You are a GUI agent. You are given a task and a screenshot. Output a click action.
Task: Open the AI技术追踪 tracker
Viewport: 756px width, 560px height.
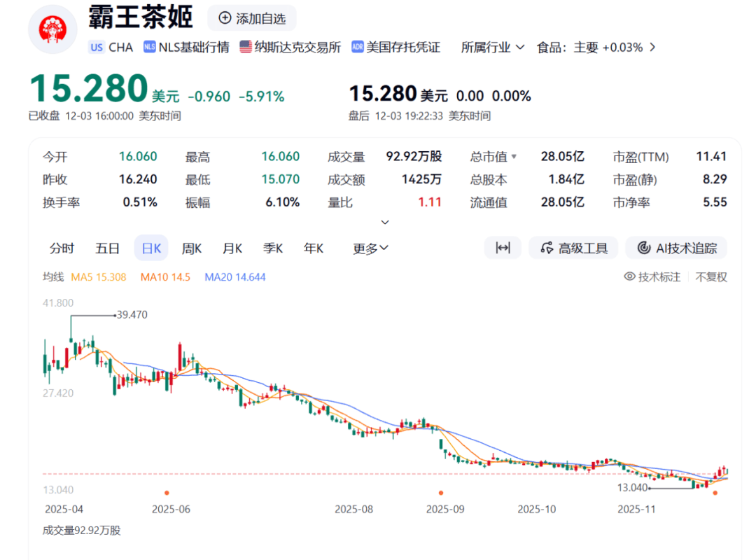pos(676,248)
